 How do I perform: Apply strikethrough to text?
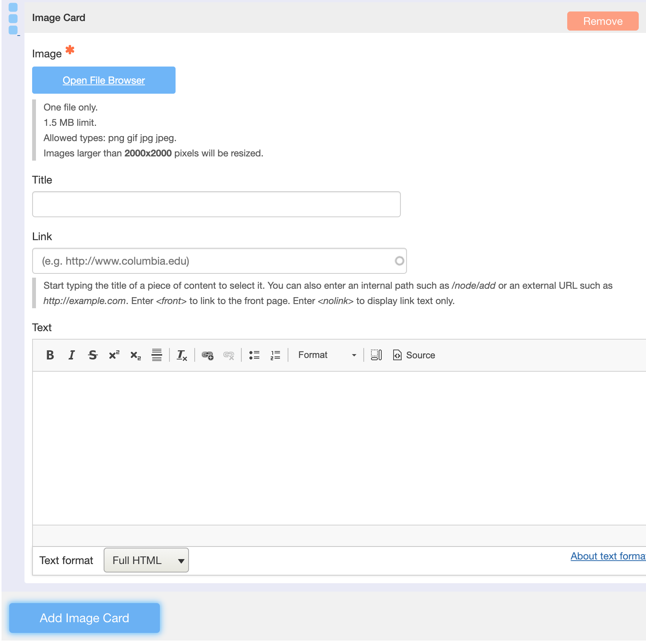tap(93, 355)
